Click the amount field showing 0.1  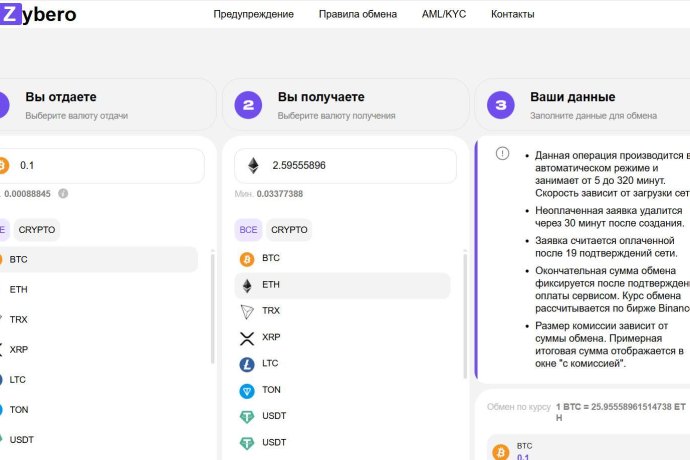coord(102,166)
